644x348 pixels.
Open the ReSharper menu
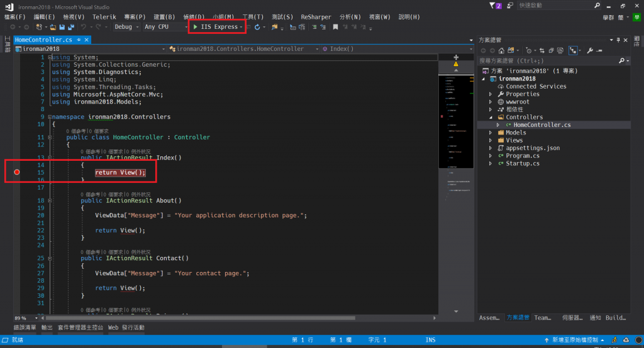coord(316,17)
